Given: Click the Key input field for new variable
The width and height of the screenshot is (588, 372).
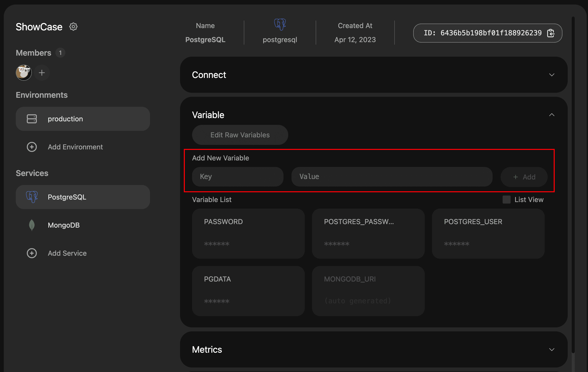Looking at the screenshot, I should coord(237,176).
